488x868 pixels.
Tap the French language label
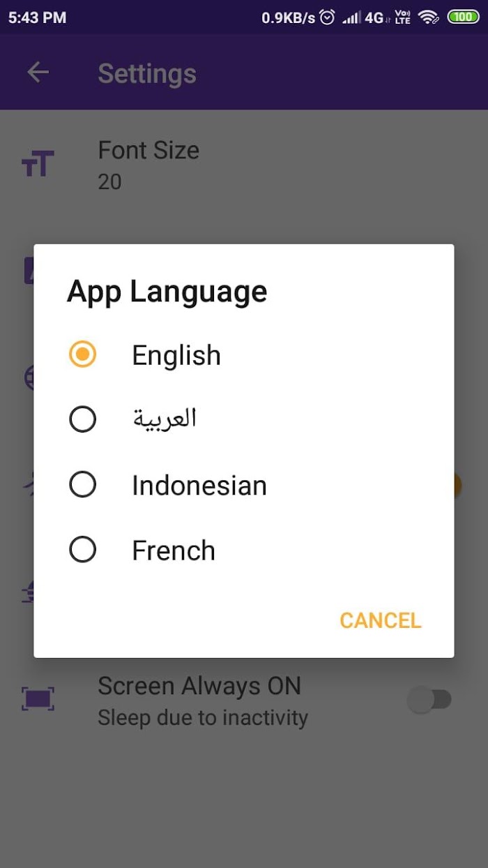point(174,551)
